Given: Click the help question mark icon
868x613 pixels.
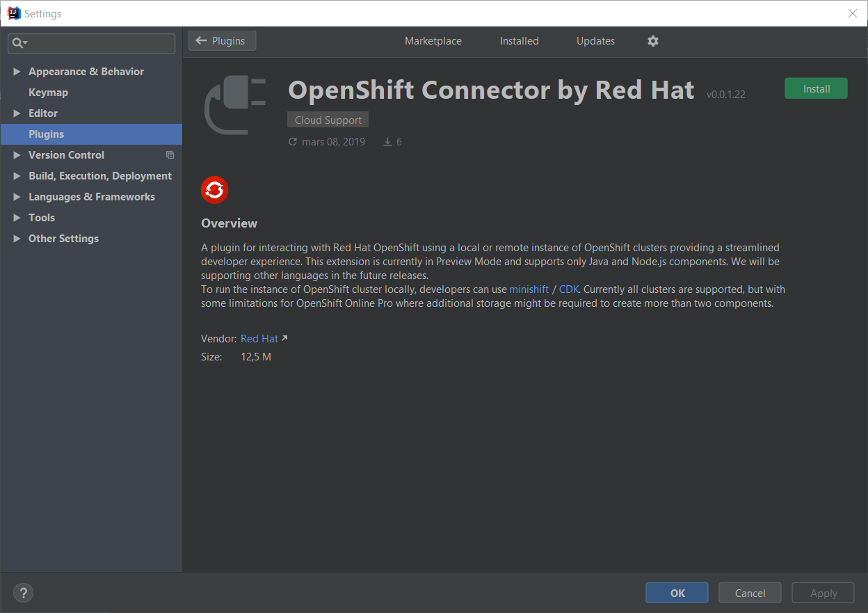Looking at the screenshot, I should click(x=23, y=593).
